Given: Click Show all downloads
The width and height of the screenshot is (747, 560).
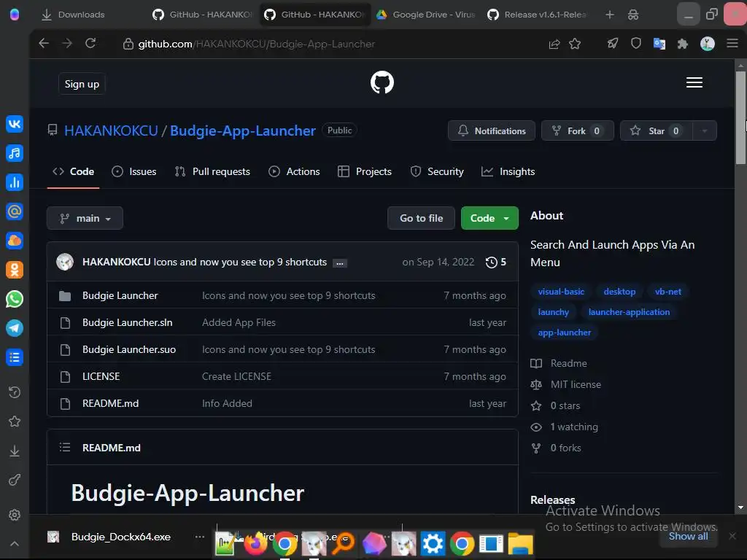Looking at the screenshot, I should 688,536.
